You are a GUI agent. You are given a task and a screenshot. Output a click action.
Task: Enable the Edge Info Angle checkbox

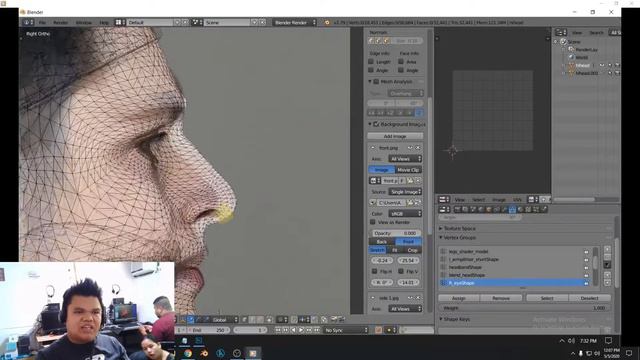pos(371,70)
